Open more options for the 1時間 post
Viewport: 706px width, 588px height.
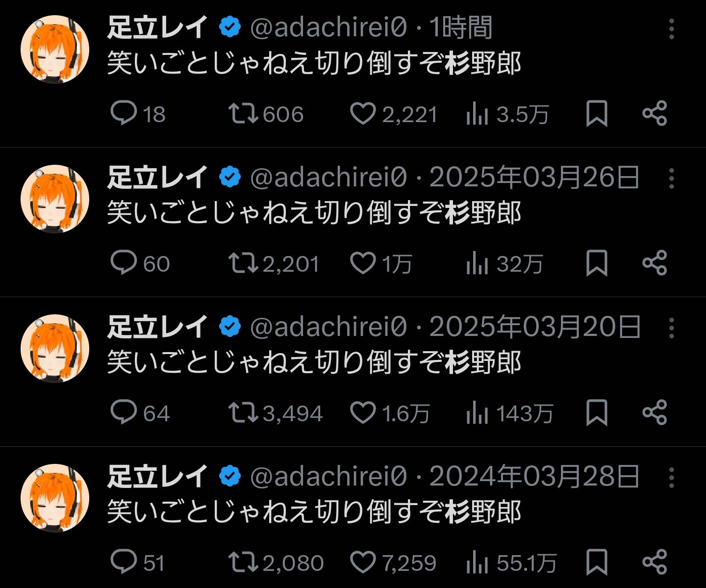tap(671, 29)
